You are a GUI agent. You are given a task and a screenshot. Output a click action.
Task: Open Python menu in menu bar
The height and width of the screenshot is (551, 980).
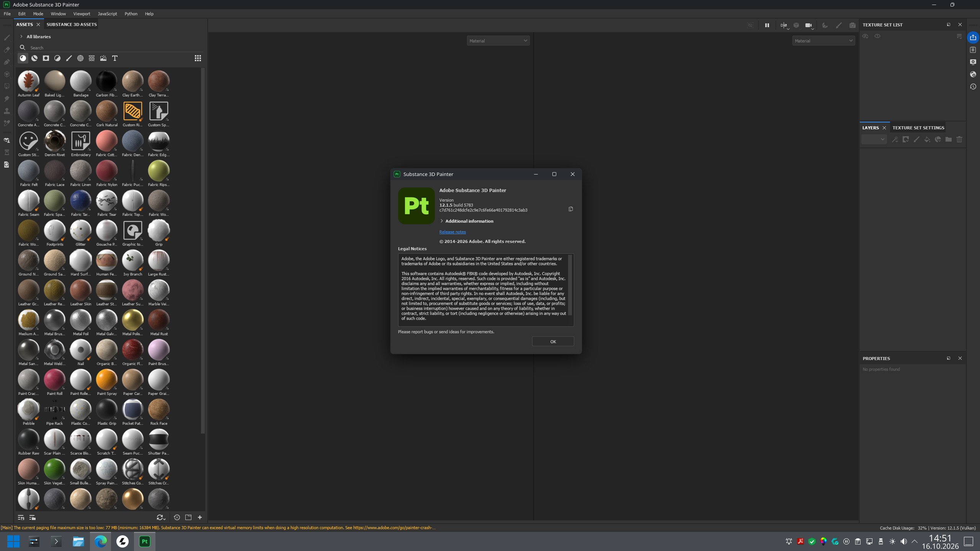tap(131, 14)
